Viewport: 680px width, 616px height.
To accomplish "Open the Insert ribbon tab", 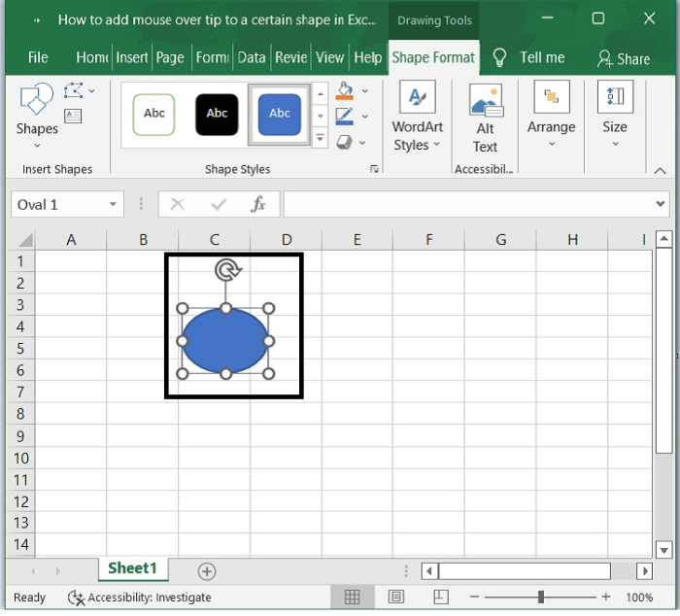I will pos(132,57).
